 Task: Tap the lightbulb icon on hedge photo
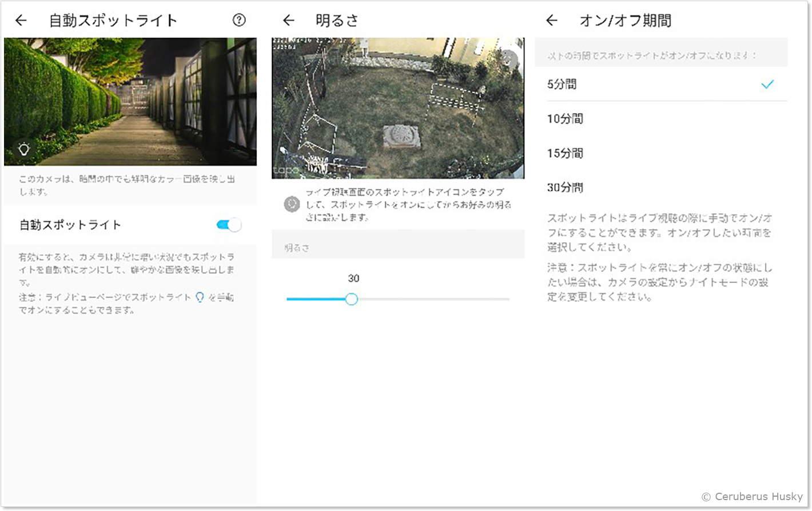pyautogui.click(x=24, y=149)
